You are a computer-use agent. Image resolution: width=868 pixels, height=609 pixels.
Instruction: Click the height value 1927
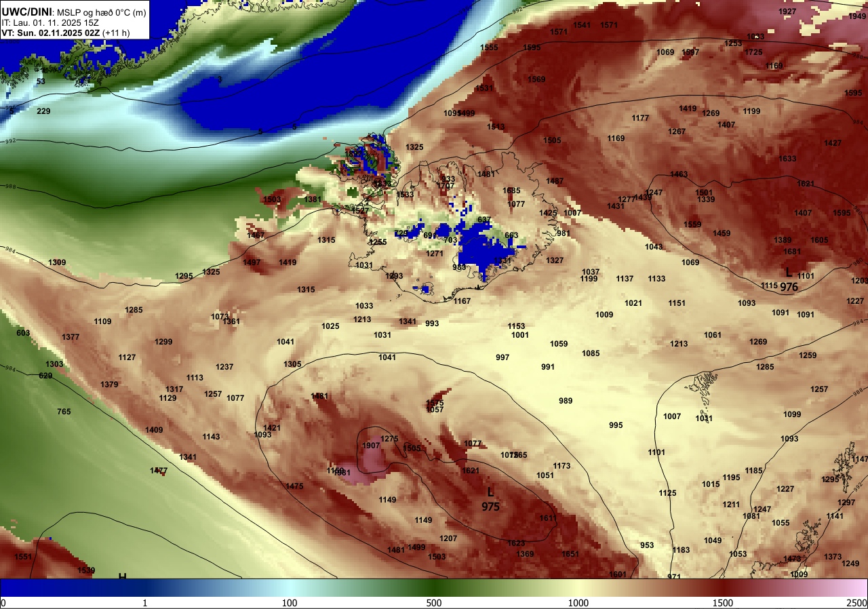[787, 12]
